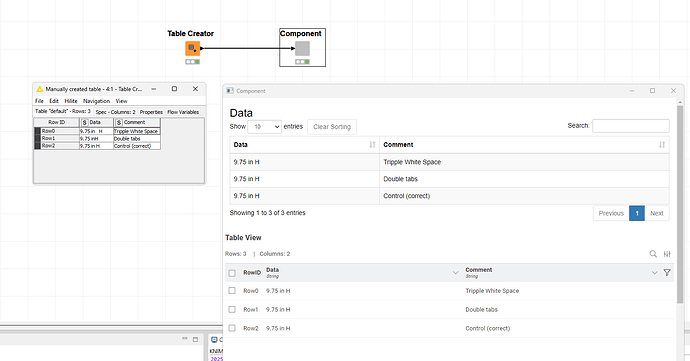Click the Comment column filter funnel icon
Viewport: 690px width, 361px height.
[667, 273]
